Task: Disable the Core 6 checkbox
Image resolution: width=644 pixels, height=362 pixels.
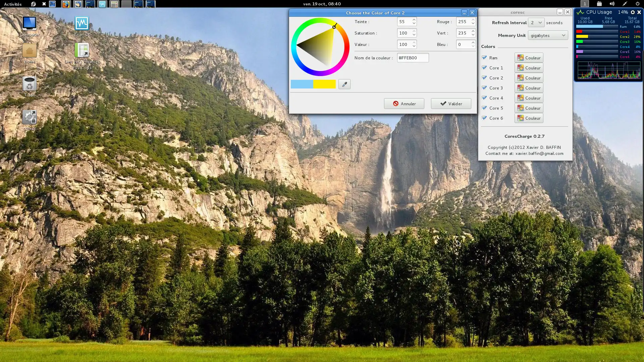Action: (484, 118)
